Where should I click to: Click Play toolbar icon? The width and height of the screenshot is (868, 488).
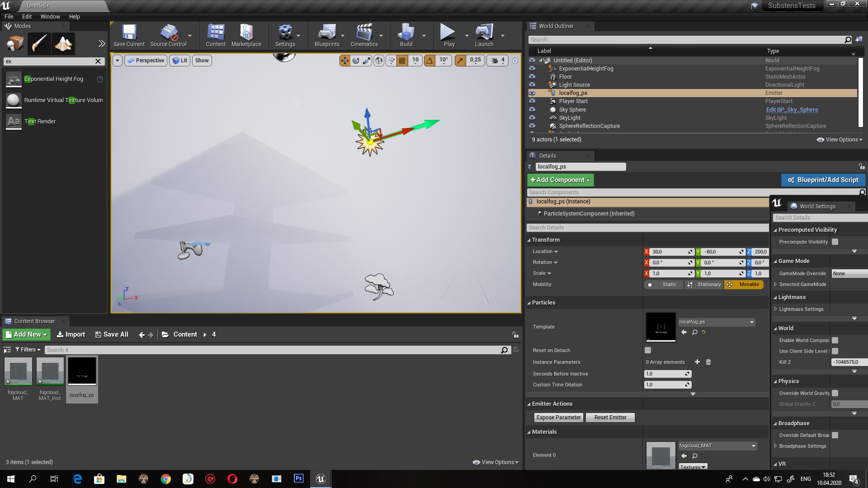click(x=449, y=35)
